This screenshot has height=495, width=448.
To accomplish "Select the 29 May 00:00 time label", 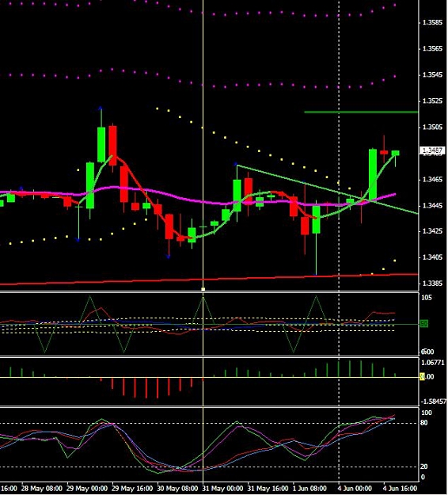I will tap(87, 489).
